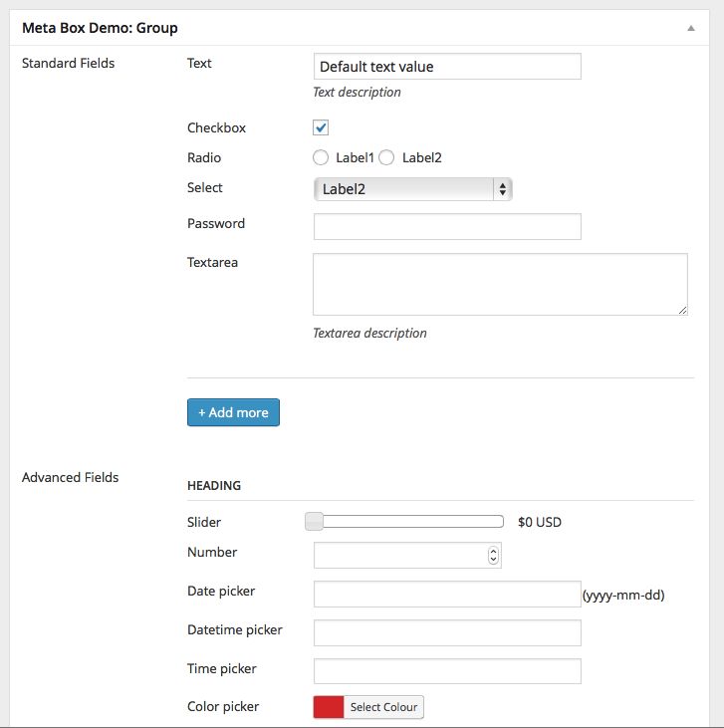
Task: Select the Label1 radio option
Action: tap(321, 157)
